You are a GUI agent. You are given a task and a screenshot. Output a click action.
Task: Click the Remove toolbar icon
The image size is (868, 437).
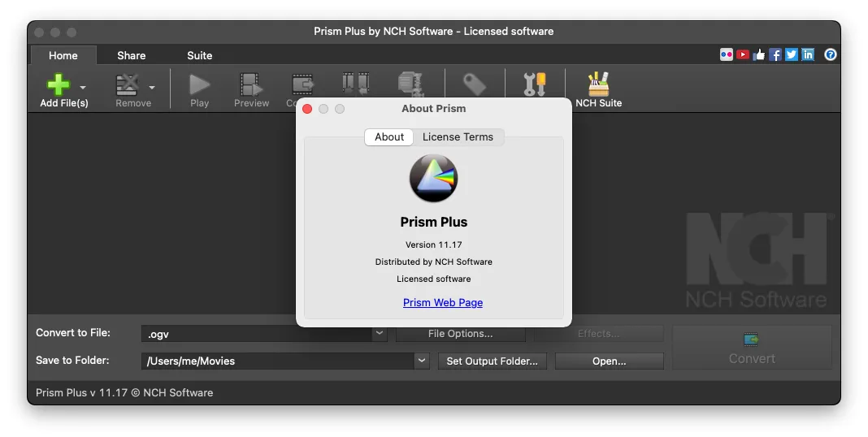(127, 84)
